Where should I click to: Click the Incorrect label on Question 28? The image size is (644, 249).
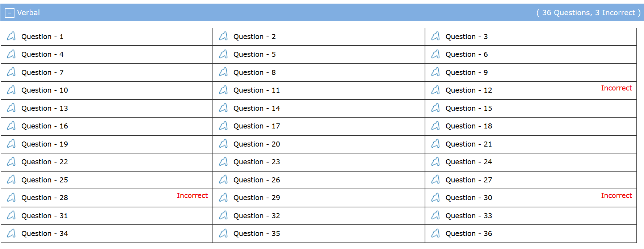tap(192, 195)
